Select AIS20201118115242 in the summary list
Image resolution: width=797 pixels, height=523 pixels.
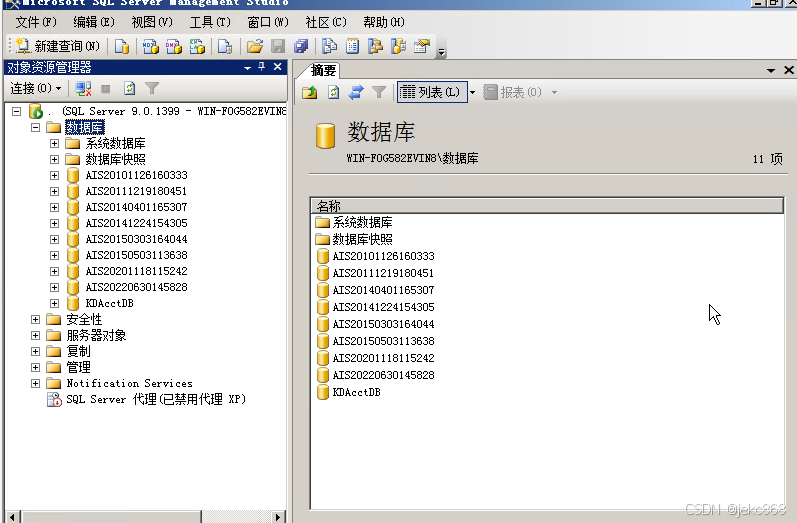pos(383,358)
